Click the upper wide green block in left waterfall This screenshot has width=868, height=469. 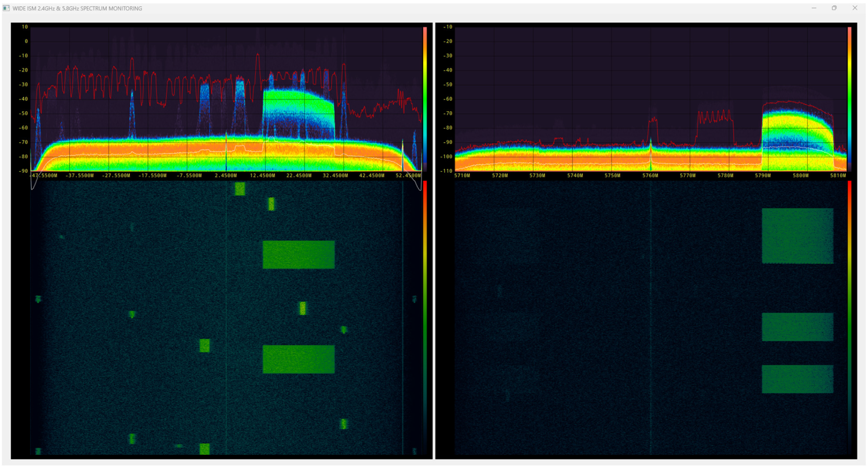coord(298,254)
